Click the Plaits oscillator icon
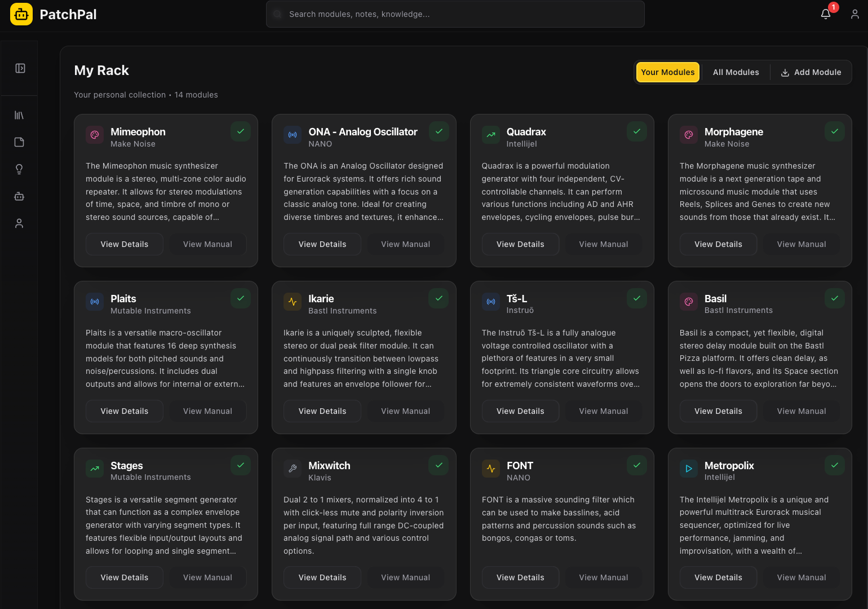Screen dimensions: 868x609 click(95, 302)
